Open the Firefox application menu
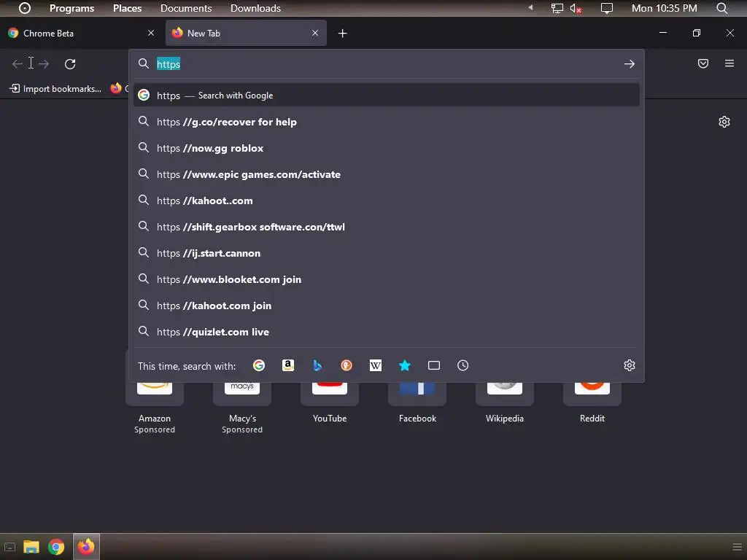Viewport: 747px width, 560px height. click(729, 63)
